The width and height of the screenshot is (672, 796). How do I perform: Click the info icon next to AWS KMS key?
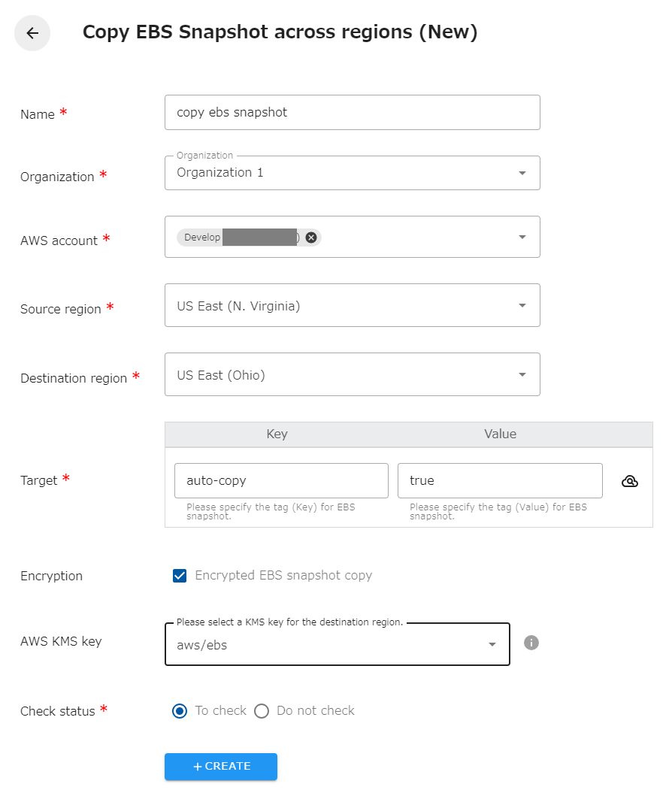coord(531,643)
